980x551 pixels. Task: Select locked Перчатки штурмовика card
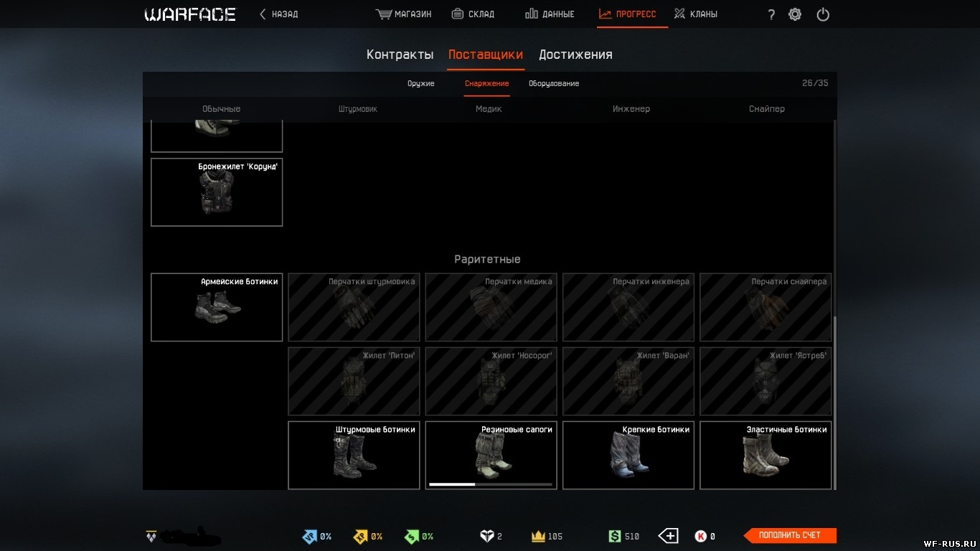[x=354, y=307]
